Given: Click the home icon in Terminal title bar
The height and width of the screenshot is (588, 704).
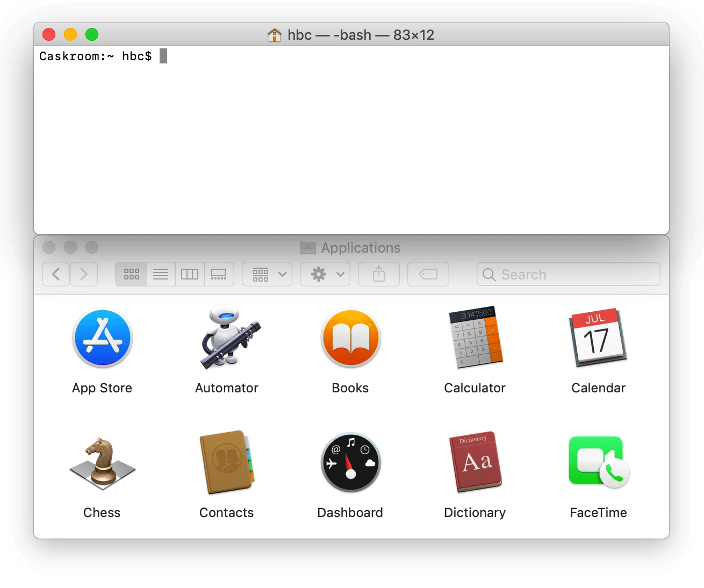Looking at the screenshot, I should coord(275,35).
